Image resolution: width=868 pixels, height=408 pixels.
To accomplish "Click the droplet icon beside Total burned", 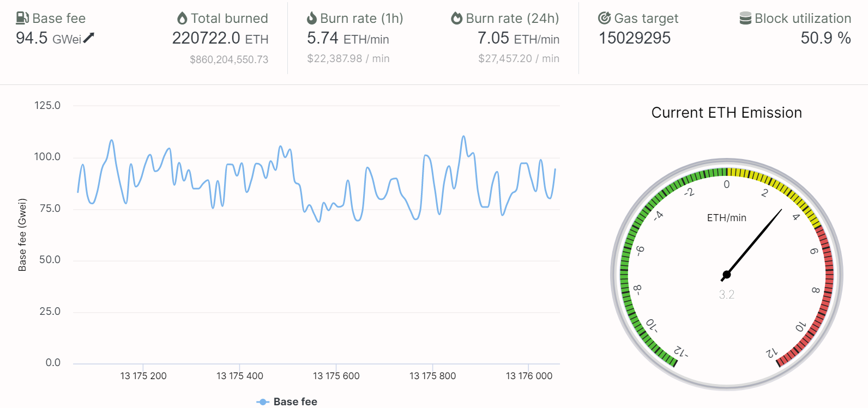I will [182, 18].
